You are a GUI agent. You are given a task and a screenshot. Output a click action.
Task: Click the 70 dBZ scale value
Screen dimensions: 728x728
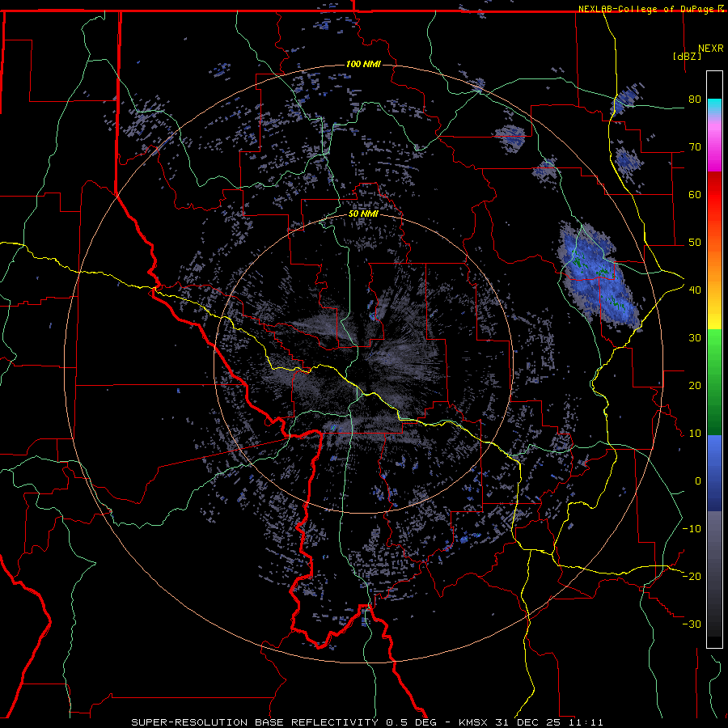coord(695,146)
